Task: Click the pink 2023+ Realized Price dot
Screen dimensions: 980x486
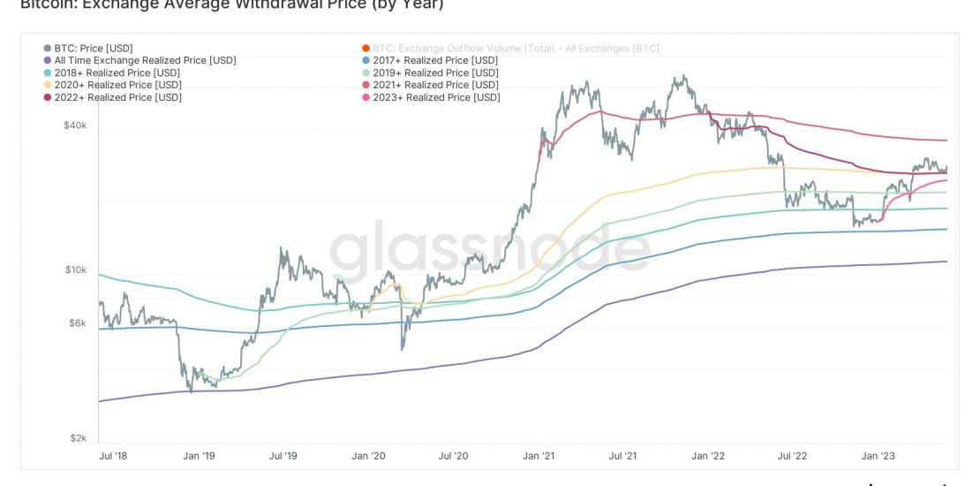Action: [366, 97]
